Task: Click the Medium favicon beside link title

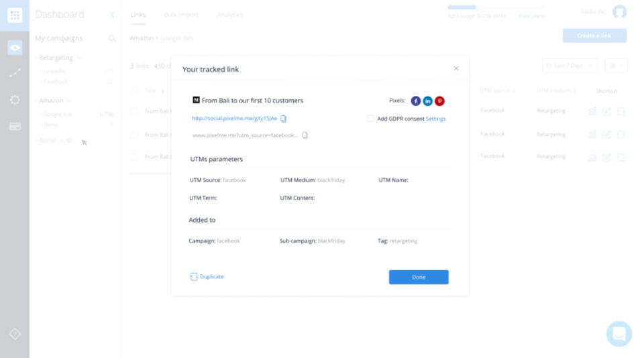Action: click(x=196, y=100)
